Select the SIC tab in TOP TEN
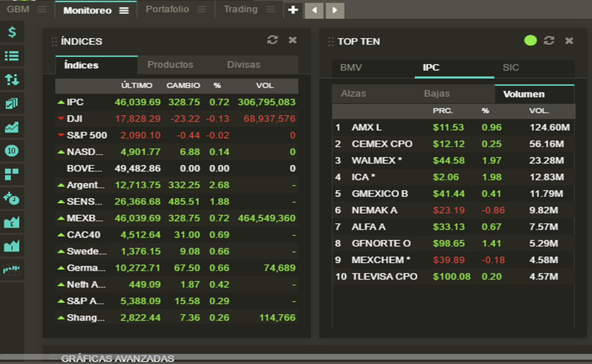592x364 pixels. tap(510, 68)
